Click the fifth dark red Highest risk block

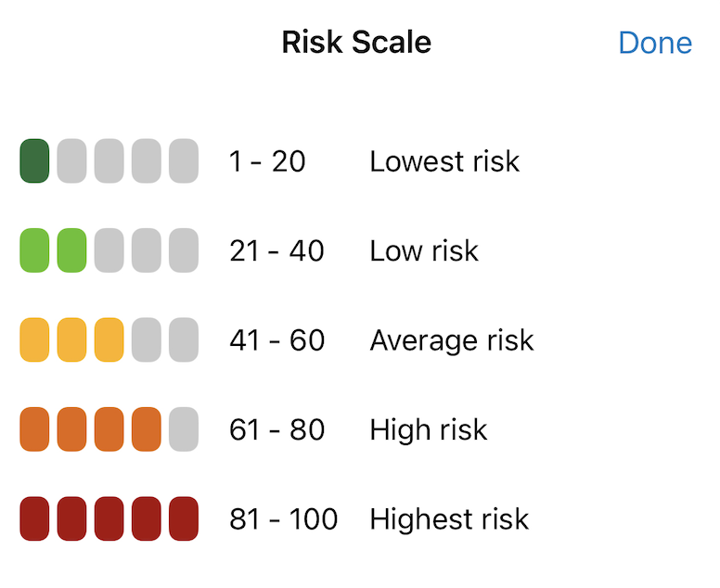(184, 518)
